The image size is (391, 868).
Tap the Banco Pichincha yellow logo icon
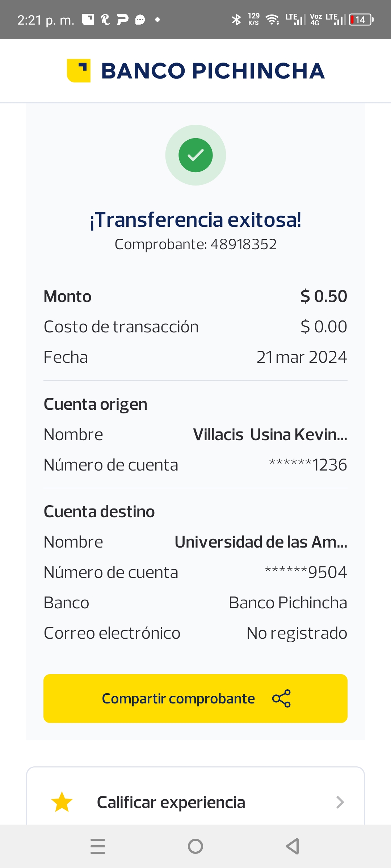click(79, 71)
